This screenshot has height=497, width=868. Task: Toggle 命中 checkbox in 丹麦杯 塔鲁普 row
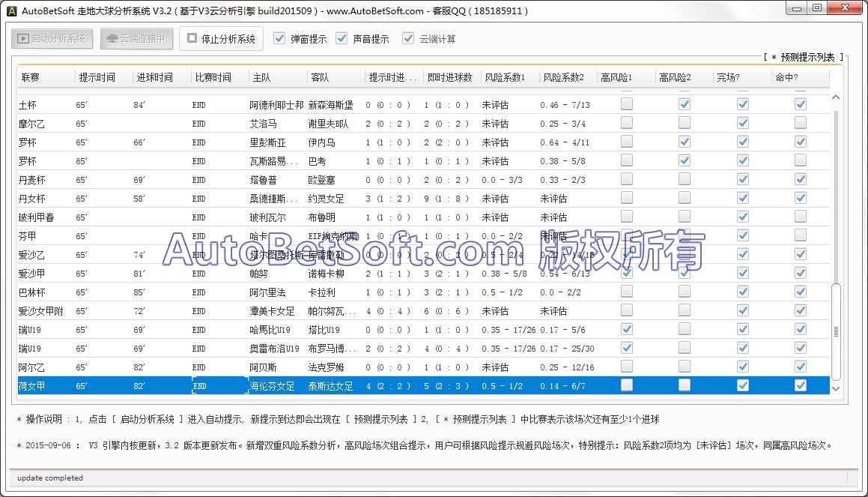801,179
